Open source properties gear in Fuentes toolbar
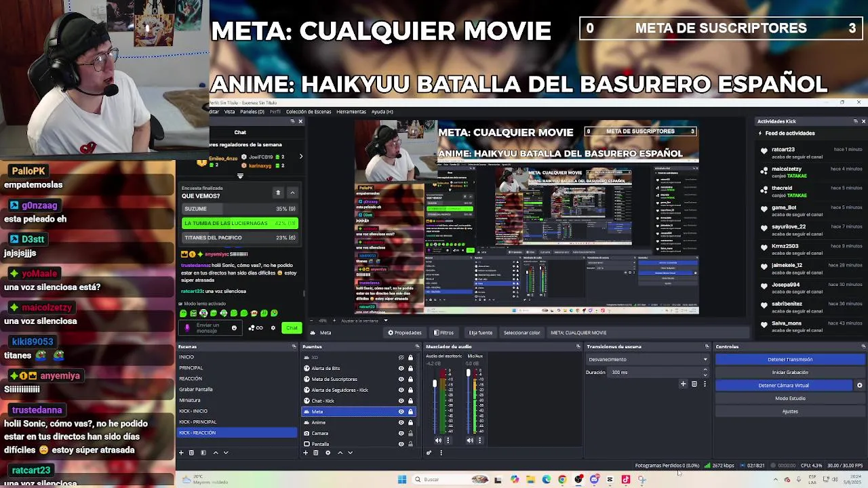Viewport: 868px width, 488px height. pos(328,452)
